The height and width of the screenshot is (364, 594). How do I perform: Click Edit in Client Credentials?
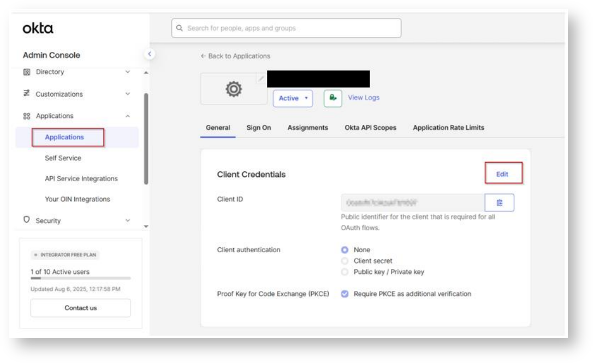coord(502,174)
